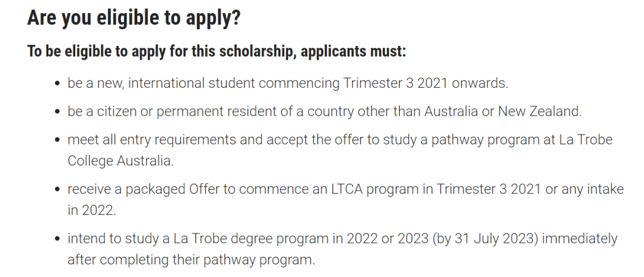The height and width of the screenshot is (277, 644).
Task: Click the "applicants must:" subheading text
Action: tap(353, 52)
